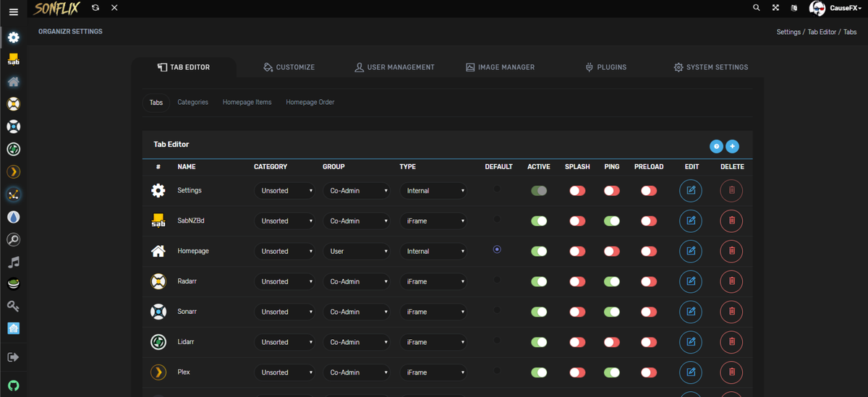Open Radarr from the sidebar
This screenshot has height=397, width=868.
click(x=13, y=104)
